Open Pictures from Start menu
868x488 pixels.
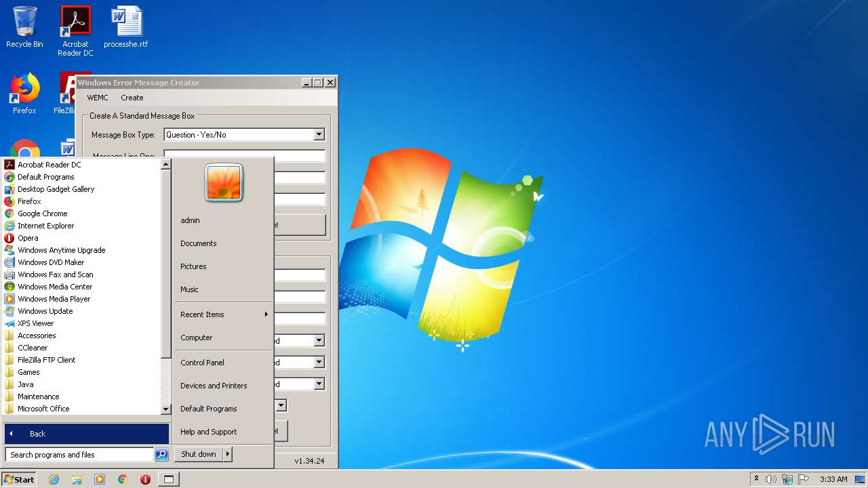pos(224,266)
